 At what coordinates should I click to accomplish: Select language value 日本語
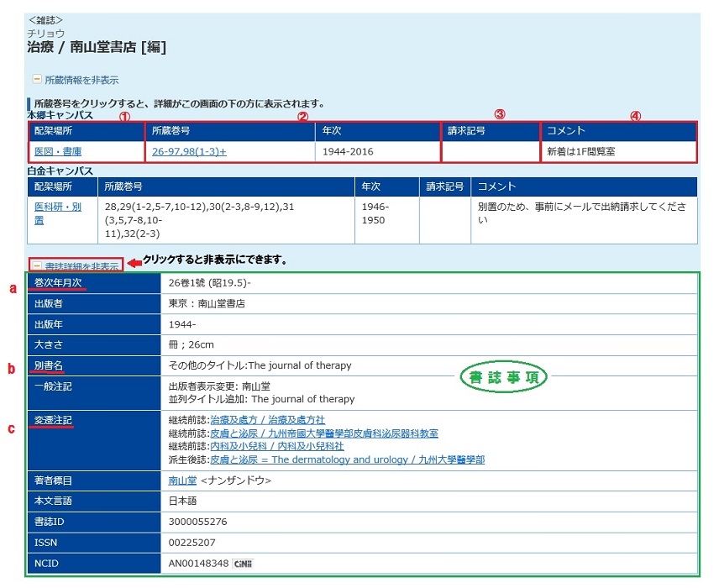[182, 501]
